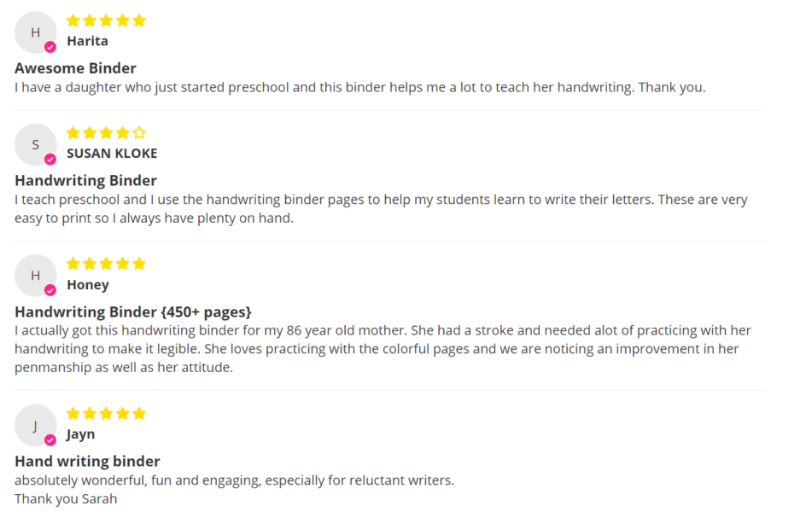The width and height of the screenshot is (812, 512).
Task: Click the reviewer name Harita
Action: click(x=87, y=41)
